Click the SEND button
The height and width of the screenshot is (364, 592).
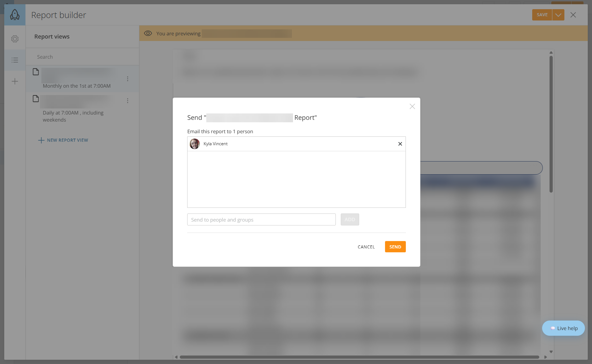click(x=395, y=247)
